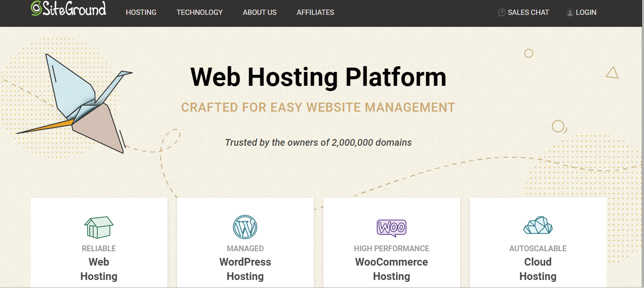644x291 pixels.
Task: Click the Sales Chat question-mark icon
Action: click(x=502, y=12)
